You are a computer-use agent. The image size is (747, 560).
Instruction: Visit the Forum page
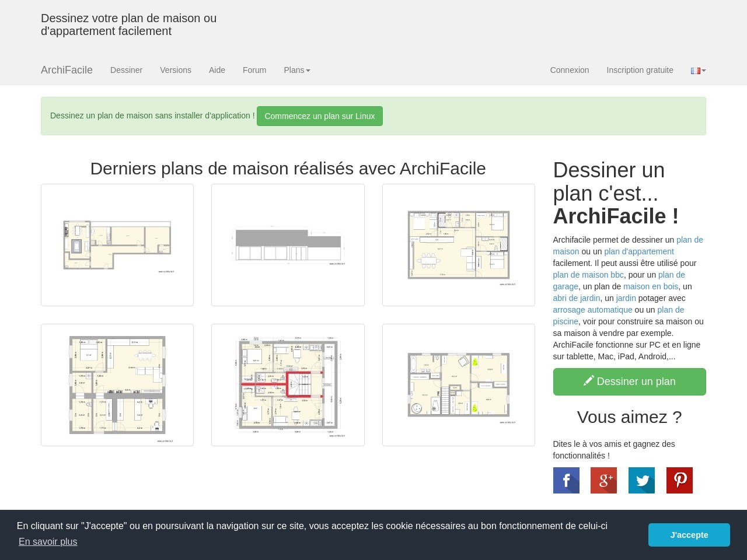254,70
